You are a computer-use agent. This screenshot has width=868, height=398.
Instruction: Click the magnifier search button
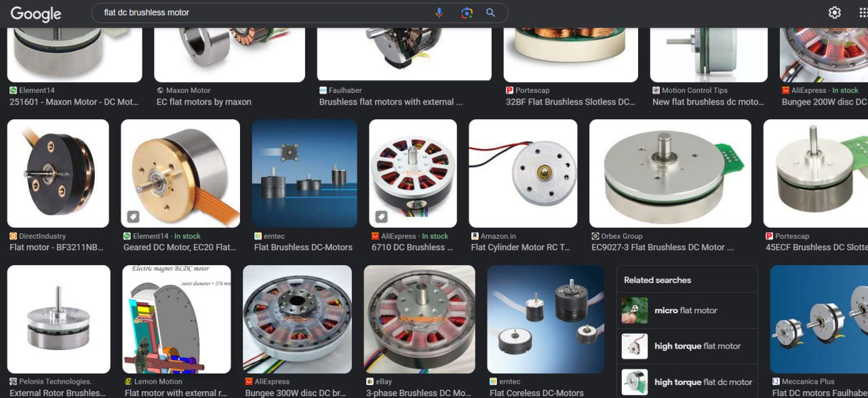[491, 13]
